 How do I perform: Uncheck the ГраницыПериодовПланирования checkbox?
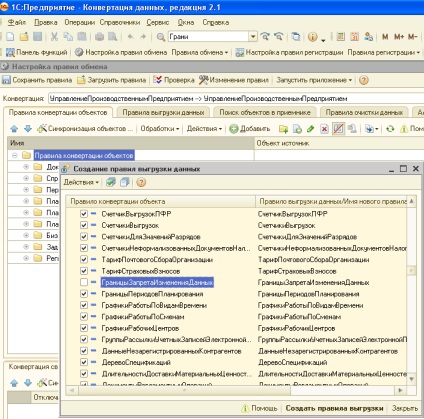(84, 294)
